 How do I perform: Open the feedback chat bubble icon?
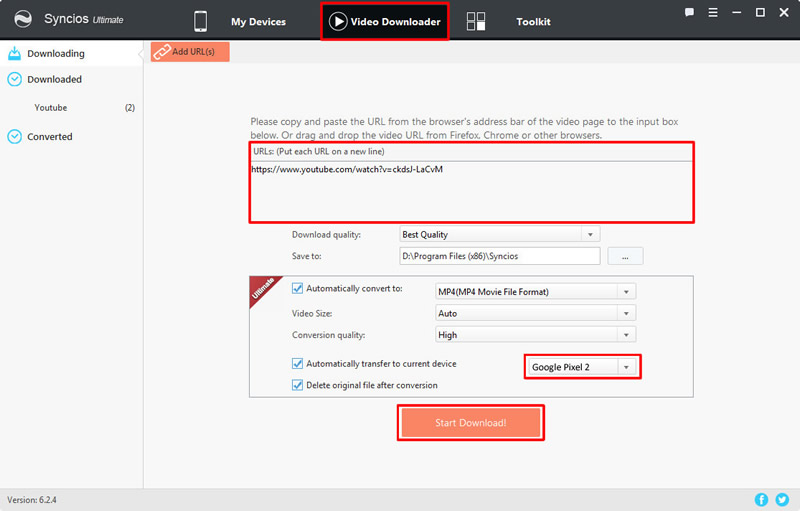point(689,13)
